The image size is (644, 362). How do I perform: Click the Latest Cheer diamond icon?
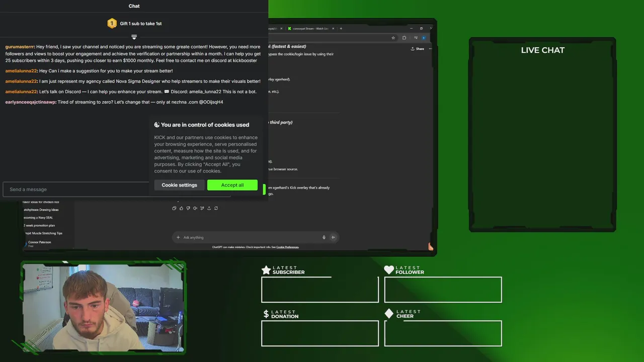click(389, 314)
